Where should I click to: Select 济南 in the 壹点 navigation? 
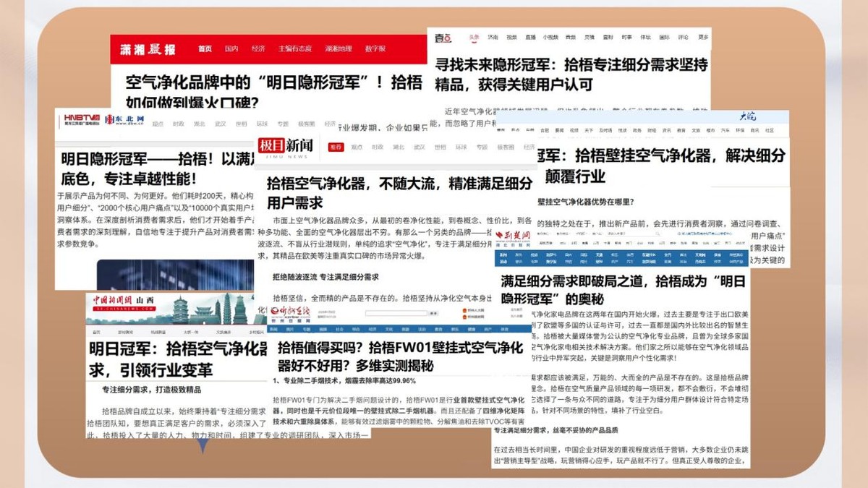pos(493,38)
